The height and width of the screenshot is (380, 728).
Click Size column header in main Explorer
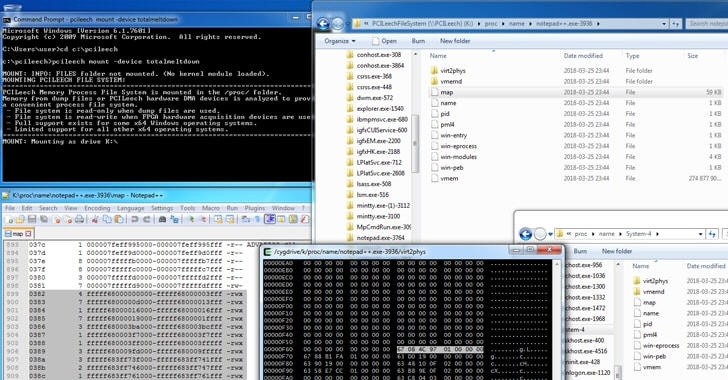pos(693,56)
